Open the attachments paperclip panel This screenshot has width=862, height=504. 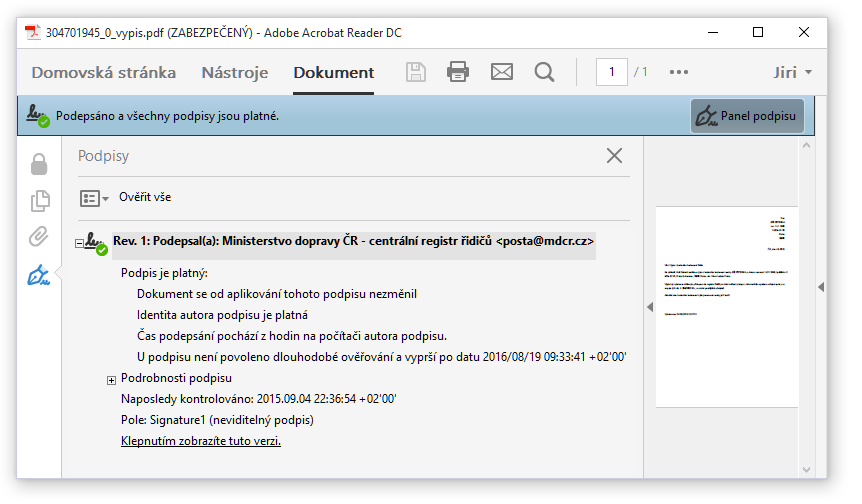coord(39,238)
